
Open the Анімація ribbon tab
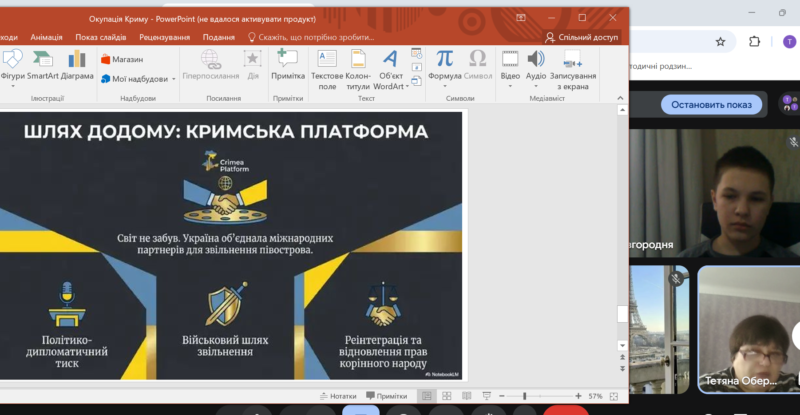tap(46, 37)
